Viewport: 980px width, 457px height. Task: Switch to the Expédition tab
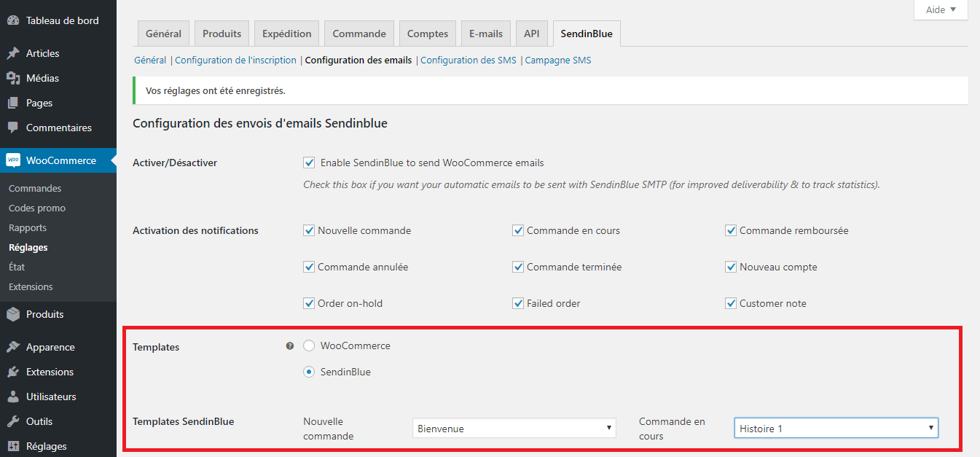point(287,34)
